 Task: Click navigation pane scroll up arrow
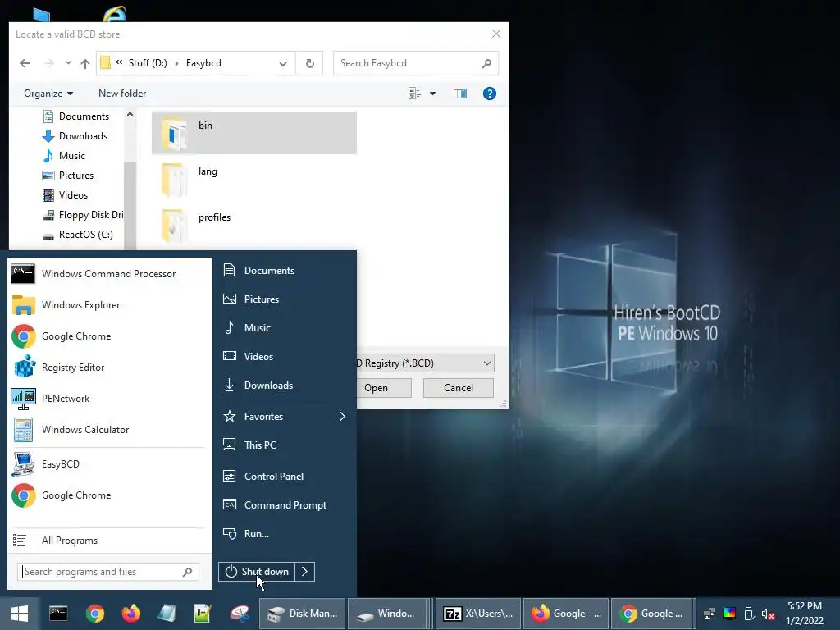point(130,114)
